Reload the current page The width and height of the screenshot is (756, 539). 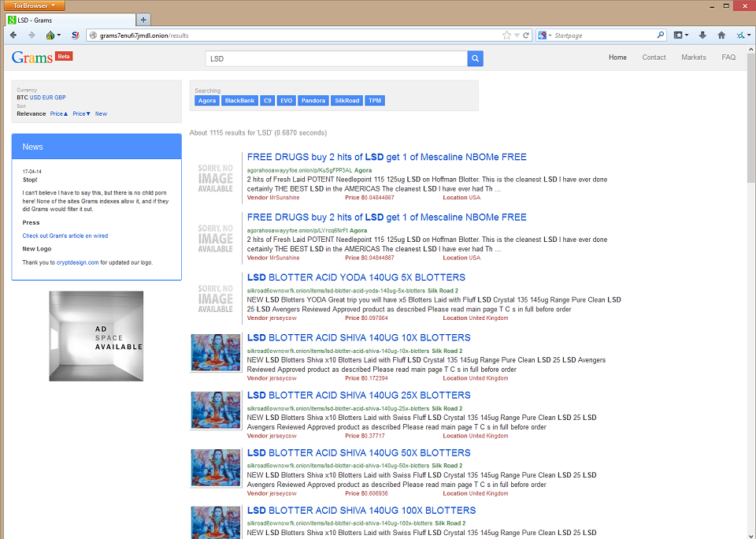tap(526, 35)
